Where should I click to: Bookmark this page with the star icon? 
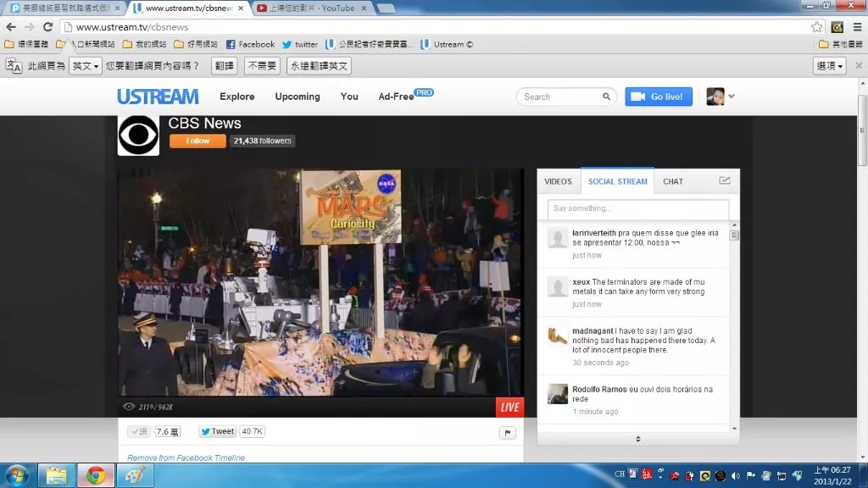click(816, 26)
